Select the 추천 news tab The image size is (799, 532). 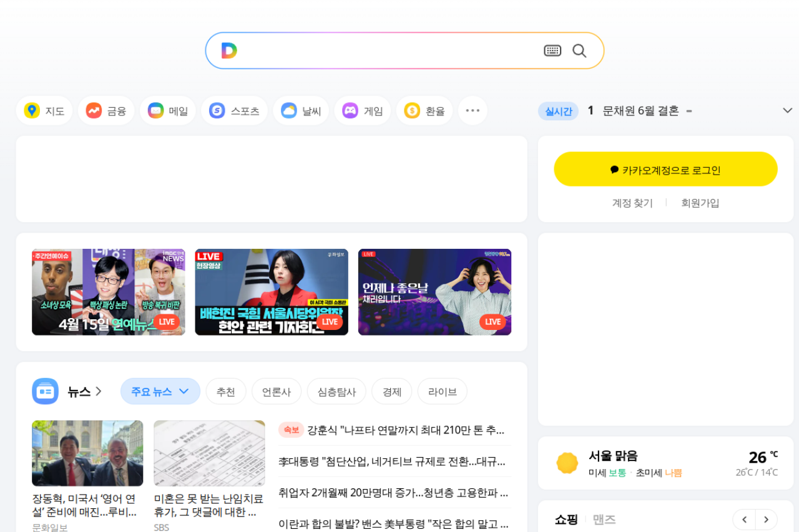pos(226,392)
